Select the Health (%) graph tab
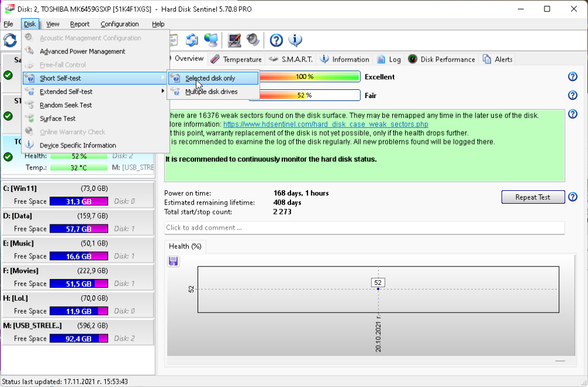The width and height of the screenshot is (588, 387). 185,246
